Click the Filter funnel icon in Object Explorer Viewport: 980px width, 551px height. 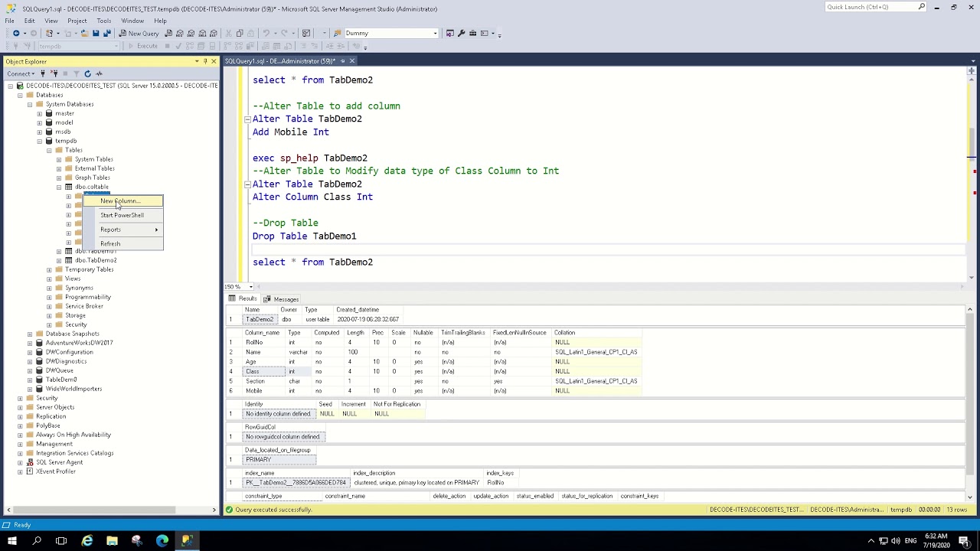click(x=76, y=73)
